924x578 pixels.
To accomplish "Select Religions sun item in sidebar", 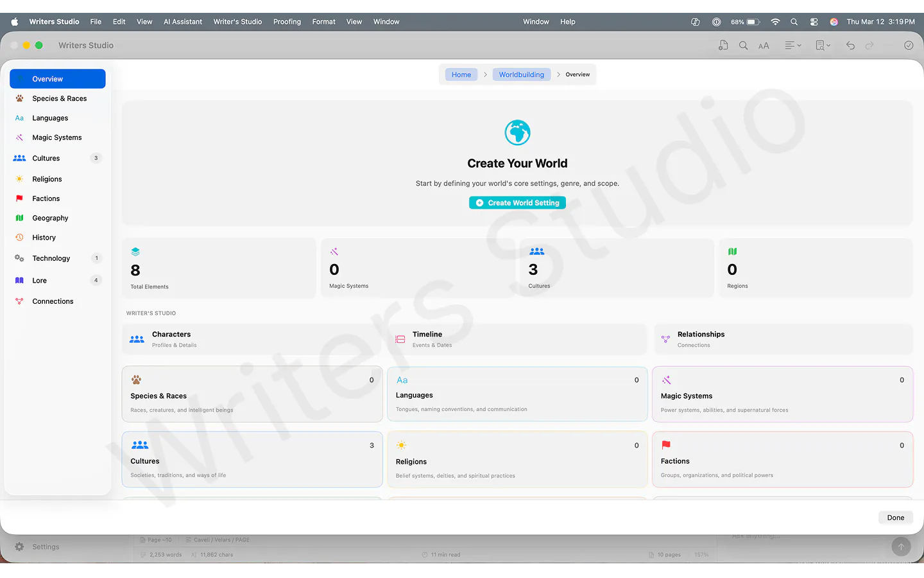I will click(58, 179).
